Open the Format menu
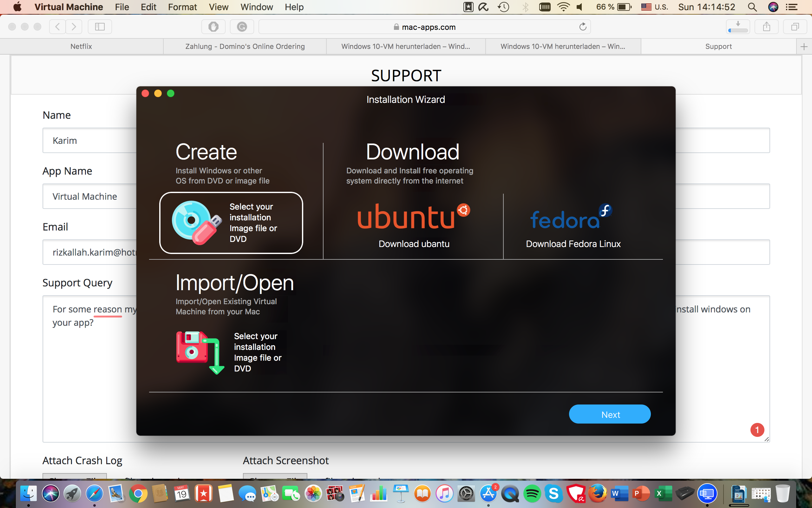The height and width of the screenshot is (508, 812). pos(182,7)
